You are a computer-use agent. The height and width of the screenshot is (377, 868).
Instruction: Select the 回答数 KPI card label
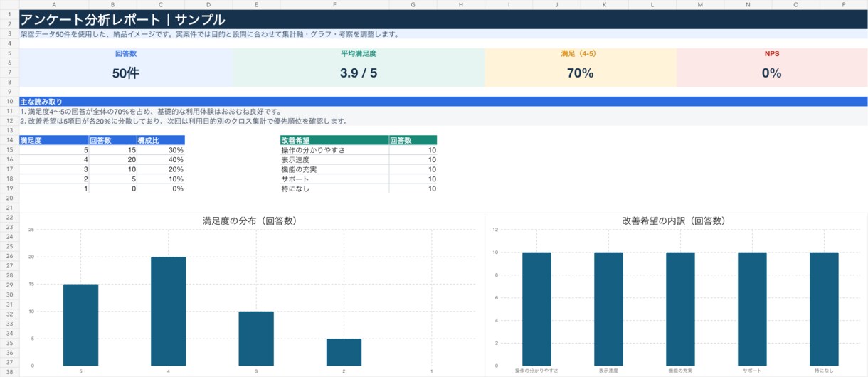[126, 53]
